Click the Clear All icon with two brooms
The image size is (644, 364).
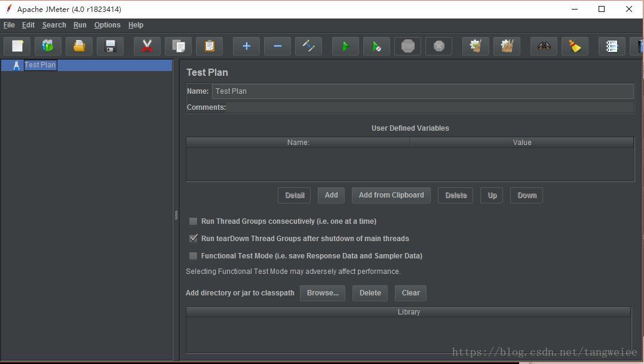coord(507,46)
